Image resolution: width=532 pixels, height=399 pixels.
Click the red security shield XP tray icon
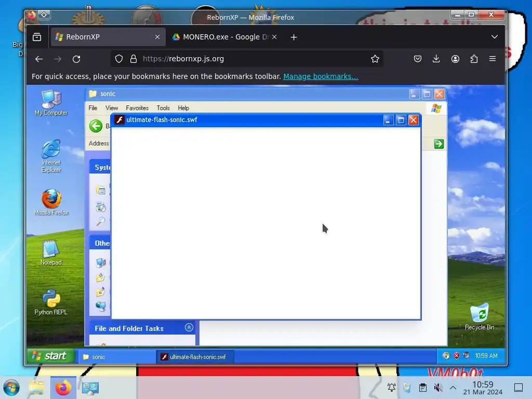[x=457, y=355]
